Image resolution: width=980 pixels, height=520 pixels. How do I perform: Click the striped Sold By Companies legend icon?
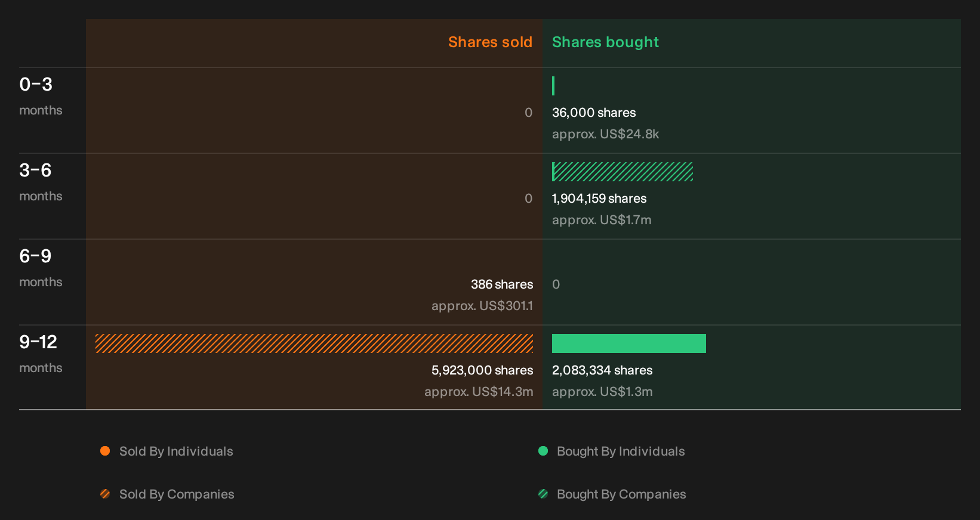click(x=105, y=494)
